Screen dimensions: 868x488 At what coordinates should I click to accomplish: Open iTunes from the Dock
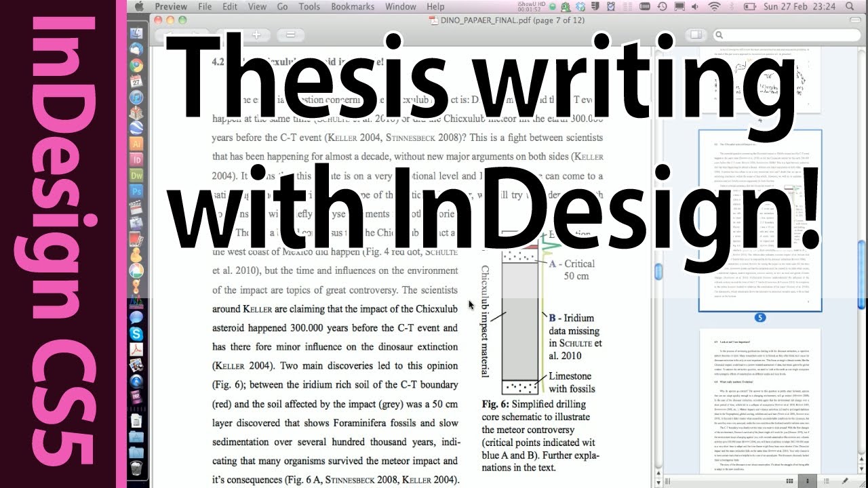tap(136, 98)
